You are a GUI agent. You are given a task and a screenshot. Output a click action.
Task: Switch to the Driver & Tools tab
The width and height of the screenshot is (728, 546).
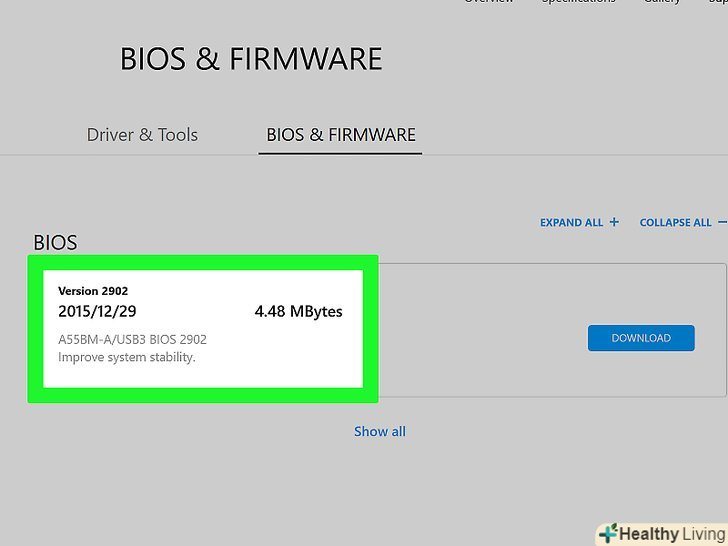142,135
